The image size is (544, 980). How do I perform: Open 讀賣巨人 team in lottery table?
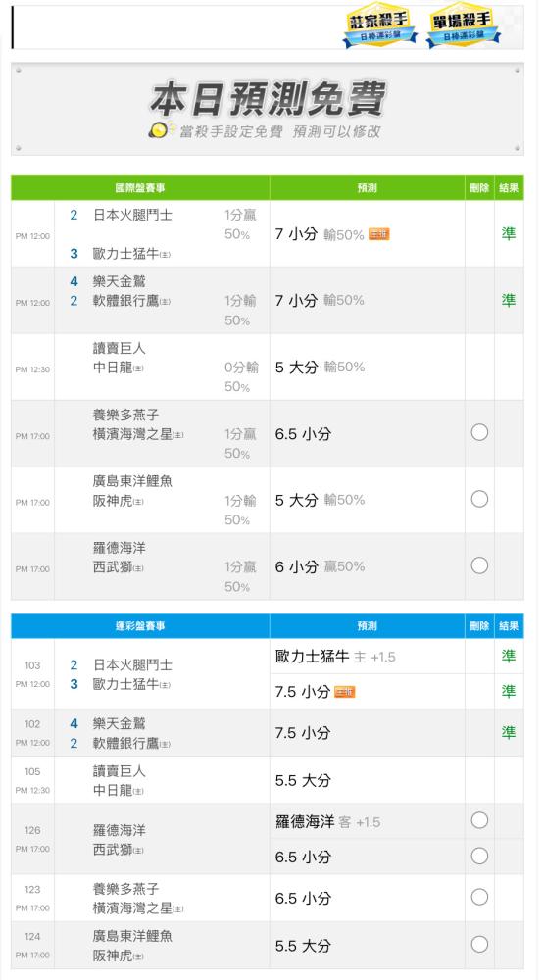[x=119, y=771]
